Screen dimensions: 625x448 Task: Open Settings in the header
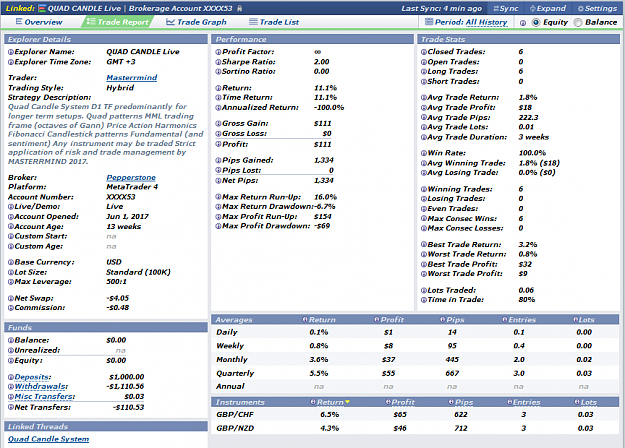597,8
